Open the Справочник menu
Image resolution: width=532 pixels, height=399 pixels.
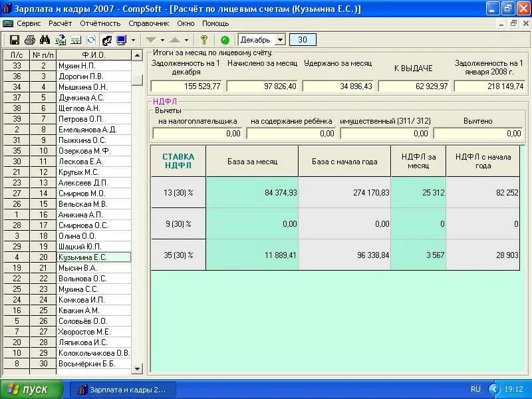coord(148,23)
